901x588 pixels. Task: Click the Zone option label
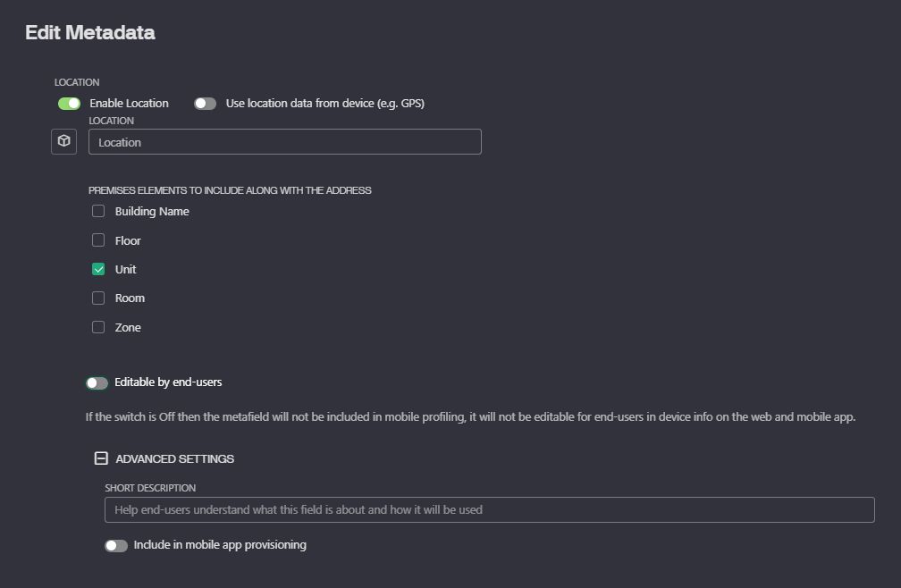click(x=128, y=327)
